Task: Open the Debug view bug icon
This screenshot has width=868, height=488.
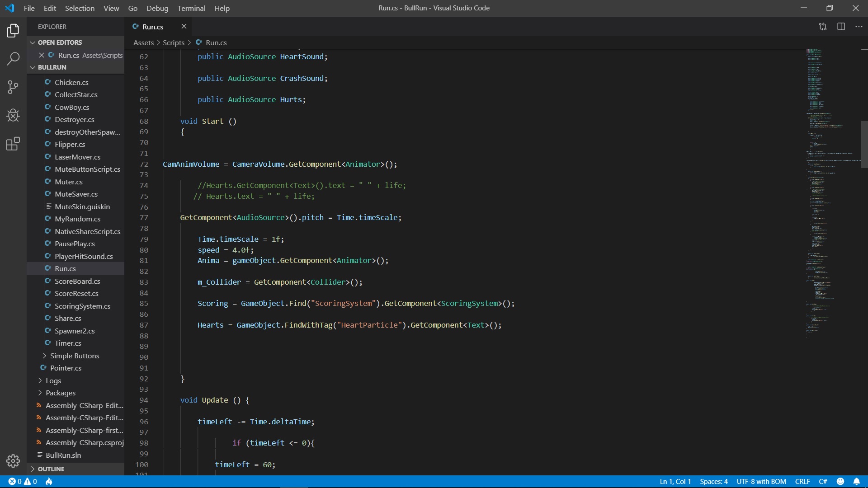Action: [13, 115]
